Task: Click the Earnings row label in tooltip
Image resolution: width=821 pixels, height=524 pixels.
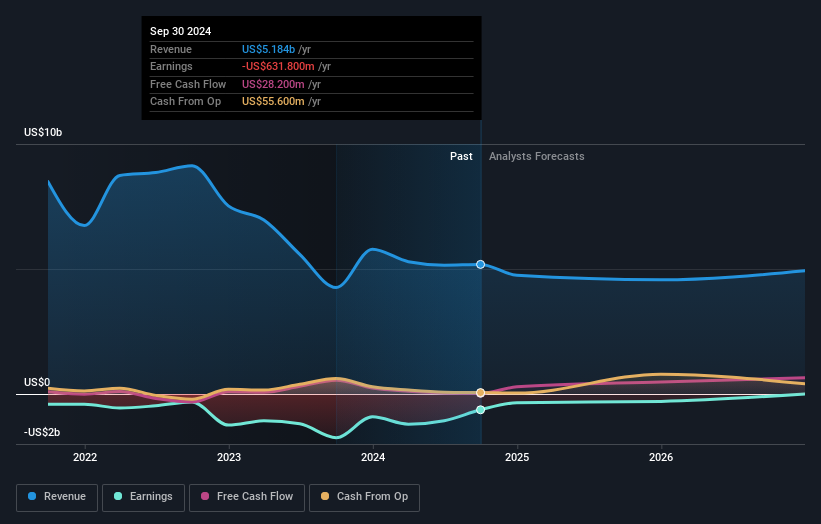Action: (x=171, y=66)
